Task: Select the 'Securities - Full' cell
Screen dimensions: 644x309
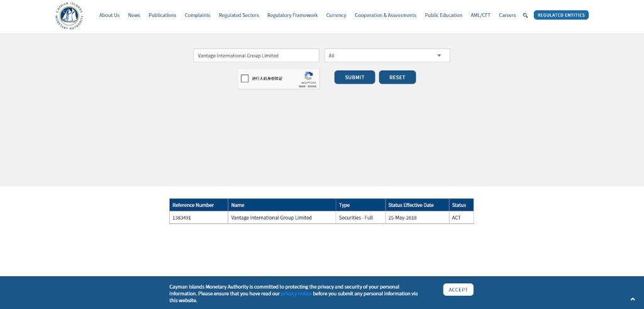Action: (x=360, y=218)
